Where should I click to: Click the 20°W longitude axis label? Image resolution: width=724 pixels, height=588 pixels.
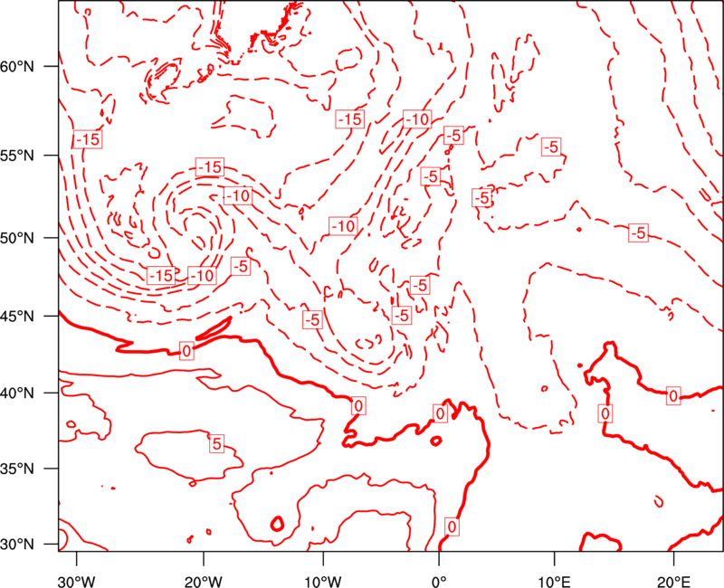203,581
